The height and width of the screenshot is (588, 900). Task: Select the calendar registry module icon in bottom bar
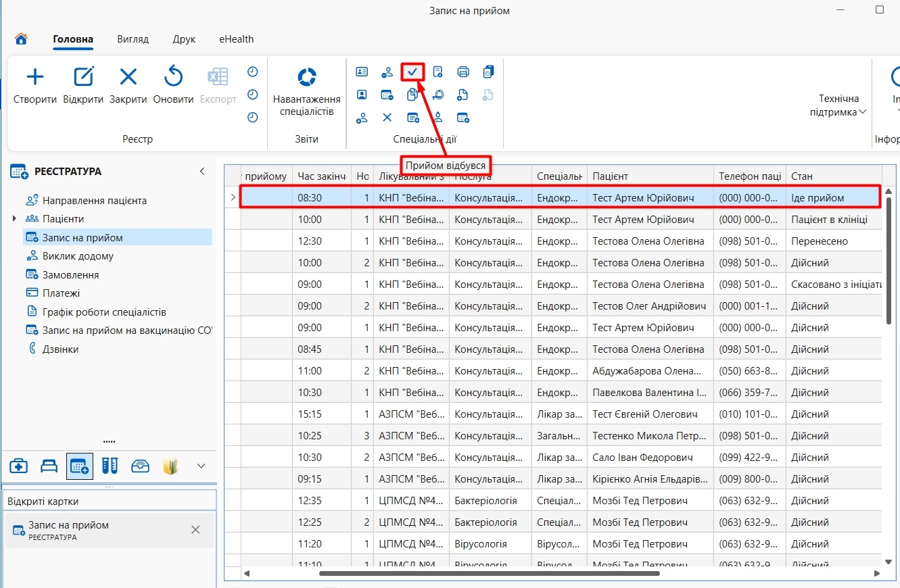(80, 466)
